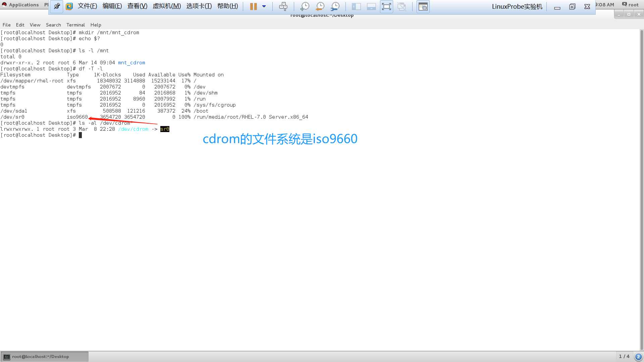
Task: Click the Terminal menu item
Action: tap(75, 24)
